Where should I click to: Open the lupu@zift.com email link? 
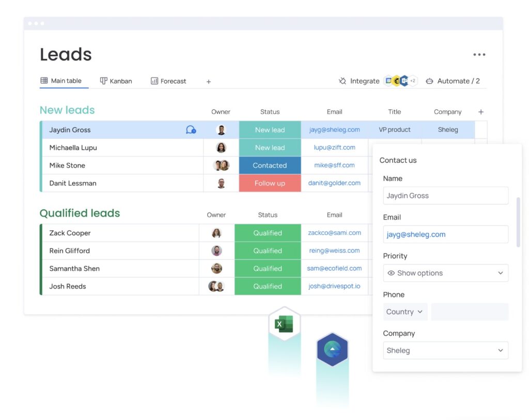tap(334, 148)
